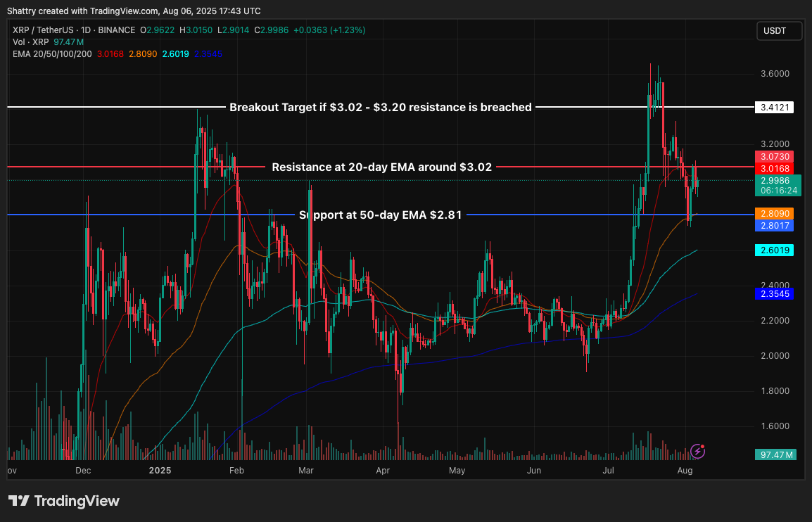Toggle visibility of the Vol · XRP indicator
This screenshot has width=812, height=522.
(x=30, y=42)
